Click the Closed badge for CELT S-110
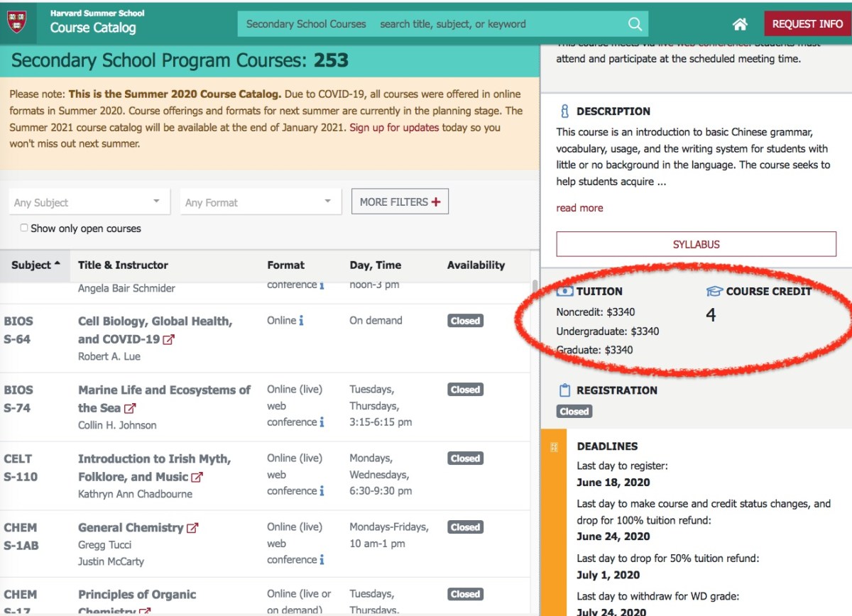The height and width of the screenshot is (616, 852). (x=464, y=458)
